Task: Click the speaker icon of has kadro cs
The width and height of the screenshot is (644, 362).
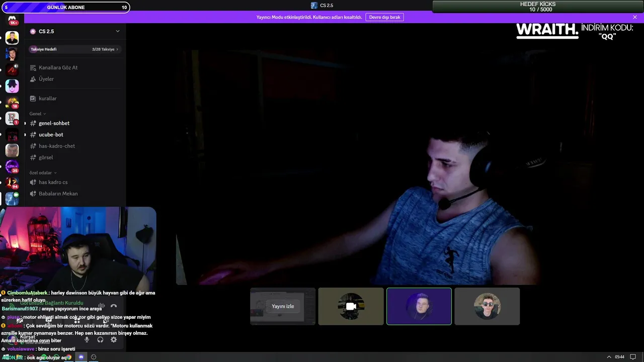Action: (x=33, y=182)
